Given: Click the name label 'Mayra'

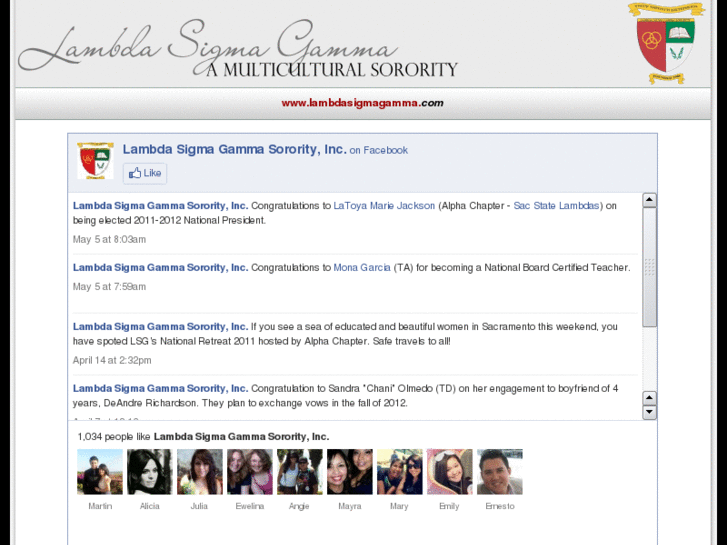Looking at the screenshot, I should [350, 506].
